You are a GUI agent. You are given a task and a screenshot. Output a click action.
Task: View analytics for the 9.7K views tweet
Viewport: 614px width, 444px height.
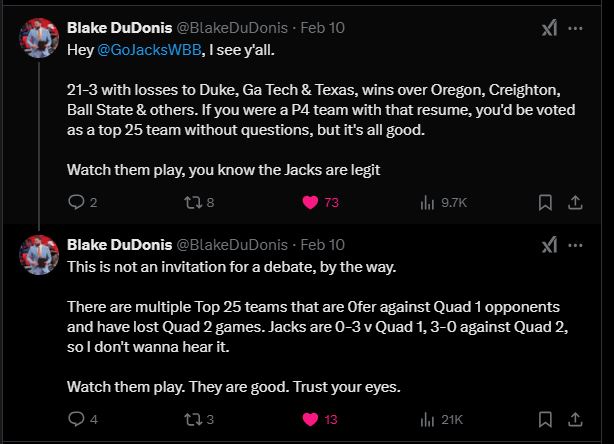428,202
